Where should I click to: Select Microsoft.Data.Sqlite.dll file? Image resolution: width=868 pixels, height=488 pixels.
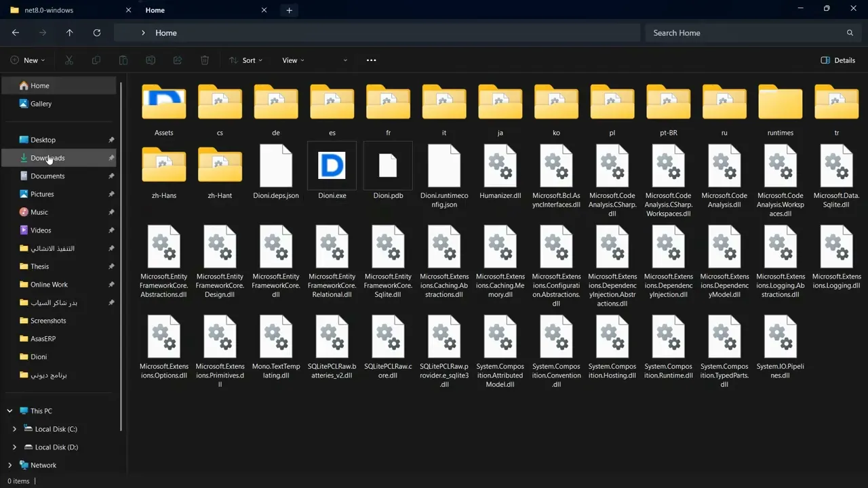click(x=837, y=176)
